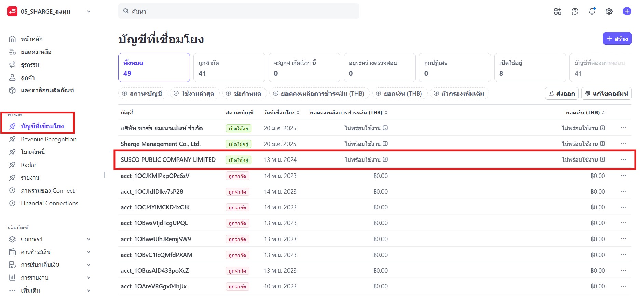Click the apps grid icon in header
644x297 pixels.
click(x=558, y=11)
